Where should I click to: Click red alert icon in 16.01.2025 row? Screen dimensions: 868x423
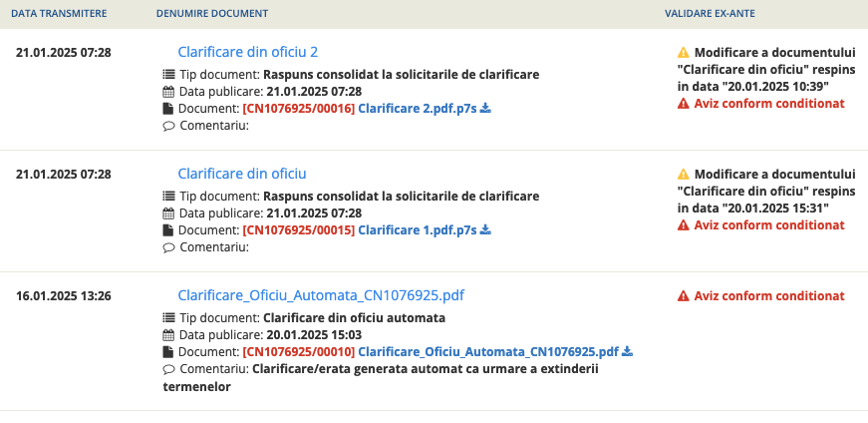coord(683,296)
